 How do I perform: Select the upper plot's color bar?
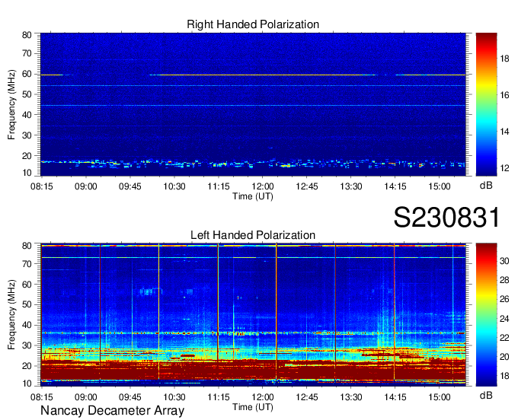pyautogui.click(x=486, y=104)
